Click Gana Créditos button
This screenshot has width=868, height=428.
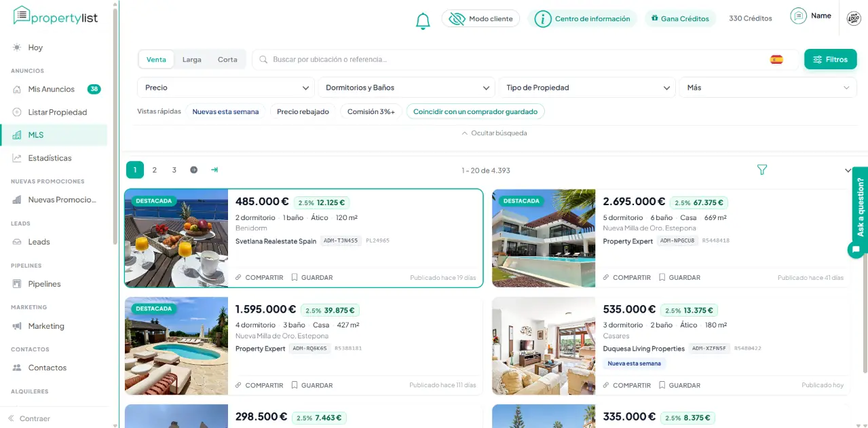point(680,18)
